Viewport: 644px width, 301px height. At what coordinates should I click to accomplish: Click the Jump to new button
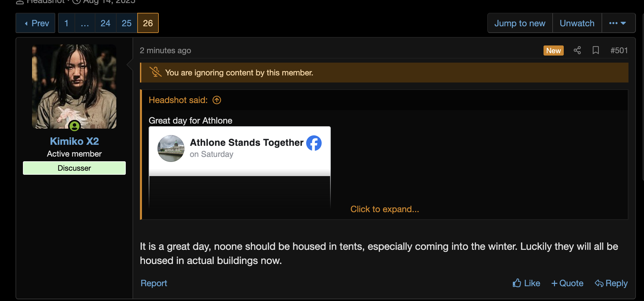(x=520, y=23)
